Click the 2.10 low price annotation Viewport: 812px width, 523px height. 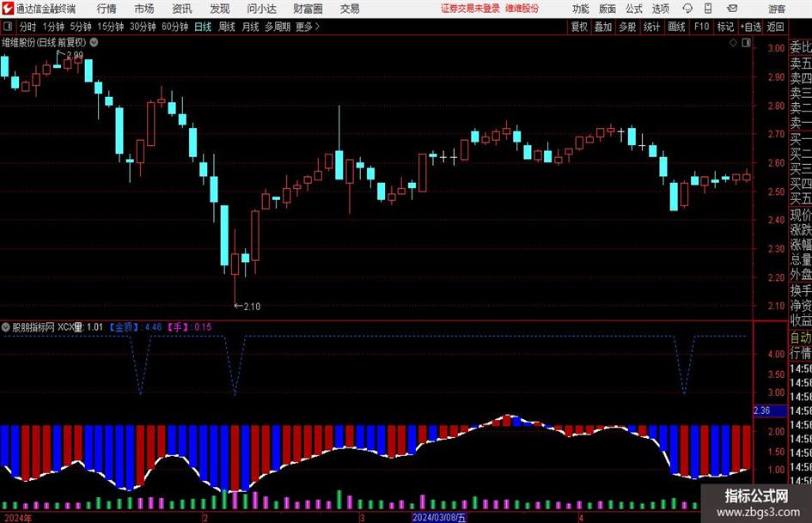pos(252,307)
